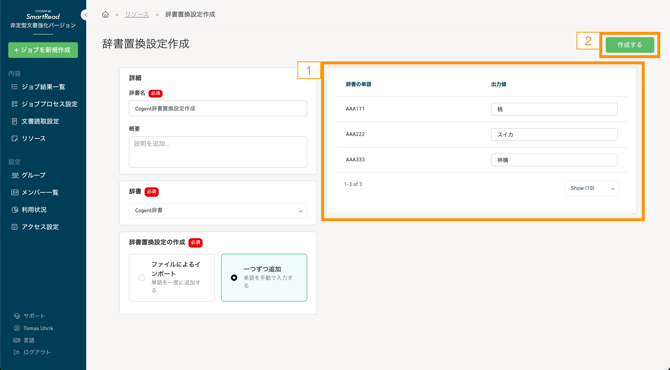Click the +ジョブを新規作成 button
This screenshot has height=370, width=670.
(43, 50)
